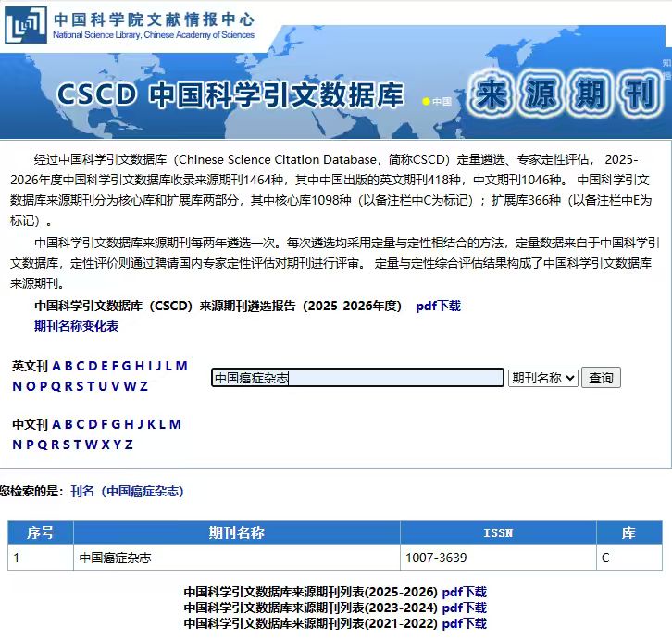
Task: Browse English journals starting with V
Action: (116, 386)
